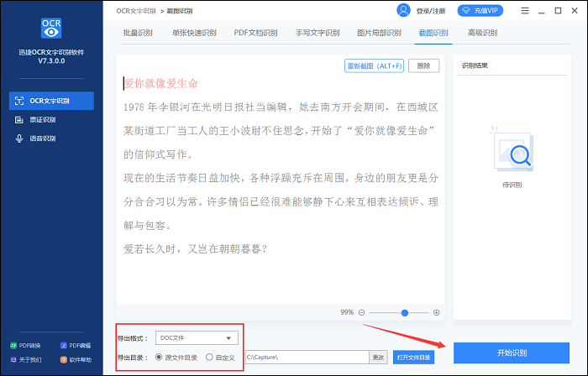This screenshot has width=588, height=376.
Task: Click the C:\Capture\ path field
Action: pos(306,357)
